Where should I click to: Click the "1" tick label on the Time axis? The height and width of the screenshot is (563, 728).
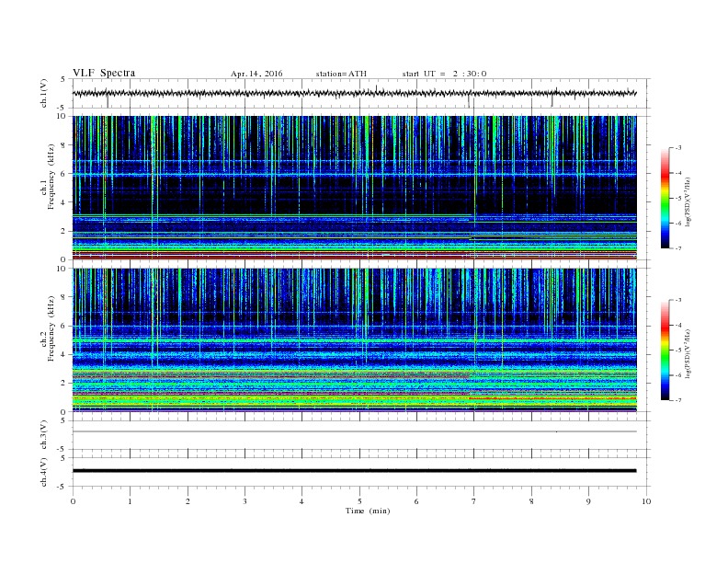click(130, 501)
